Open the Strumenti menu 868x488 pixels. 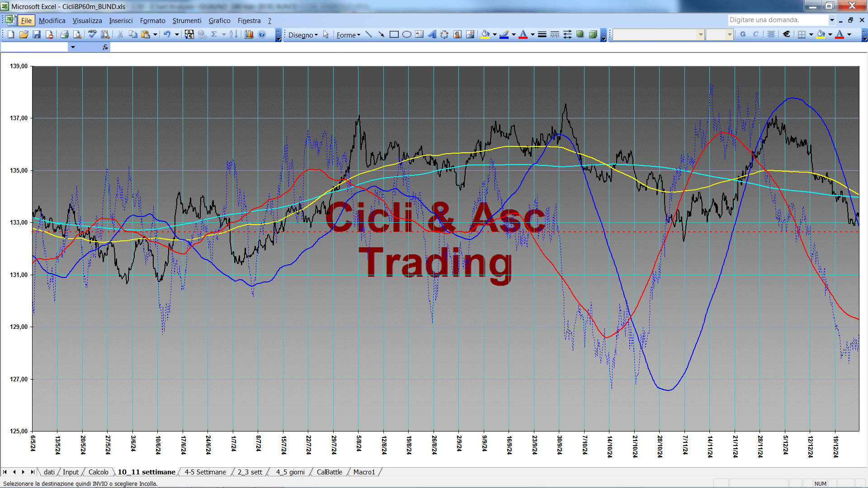coord(187,20)
